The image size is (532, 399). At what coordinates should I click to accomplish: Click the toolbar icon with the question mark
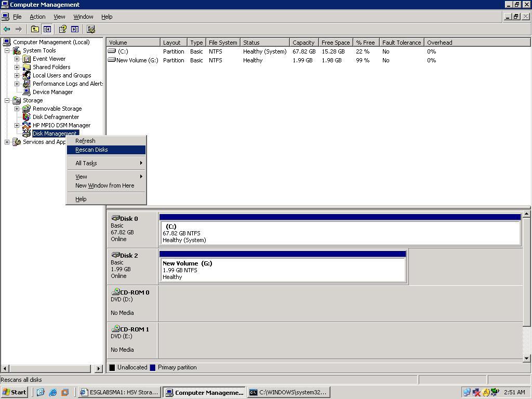[63, 29]
